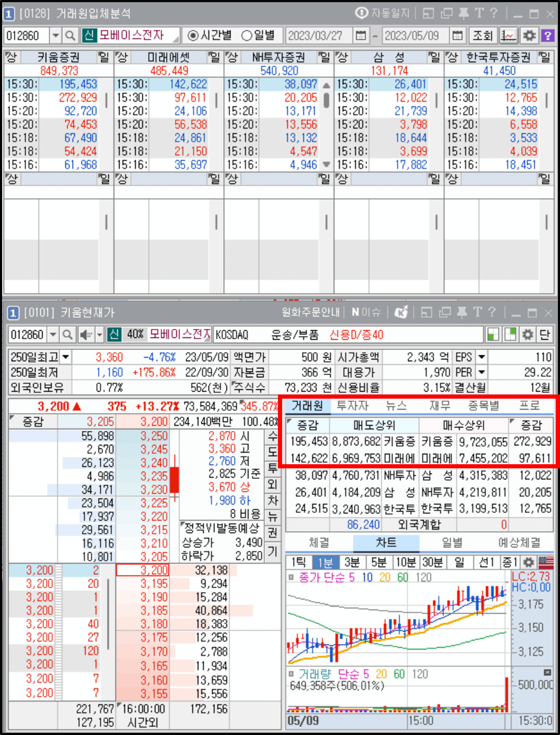Select the 일별 radio button
Viewport: 560px width, 735px height.
click(x=247, y=35)
